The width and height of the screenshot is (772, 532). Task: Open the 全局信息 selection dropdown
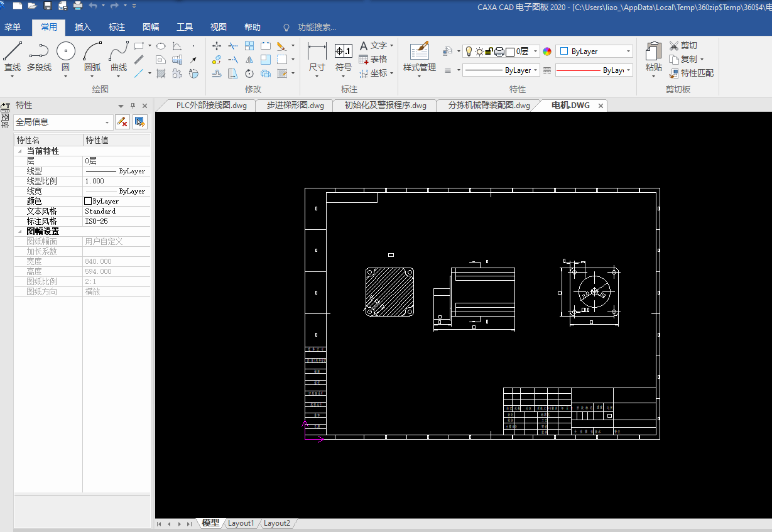click(x=63, y=122)
